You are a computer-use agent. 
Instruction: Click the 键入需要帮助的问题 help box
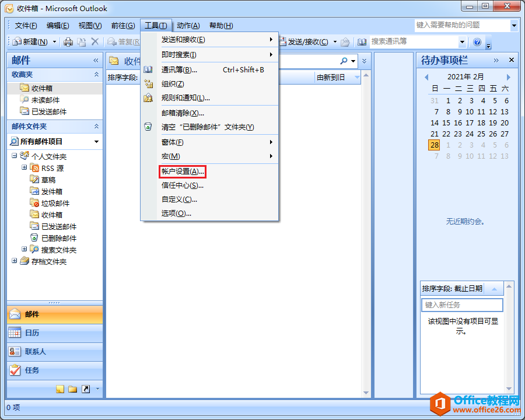[x=463, y=25]
